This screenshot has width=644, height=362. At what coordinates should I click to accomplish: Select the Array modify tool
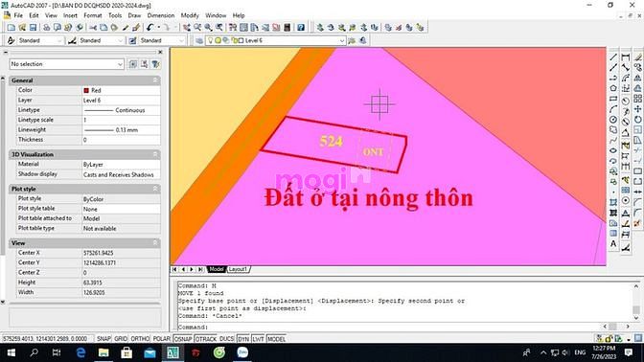click(638, 99)
